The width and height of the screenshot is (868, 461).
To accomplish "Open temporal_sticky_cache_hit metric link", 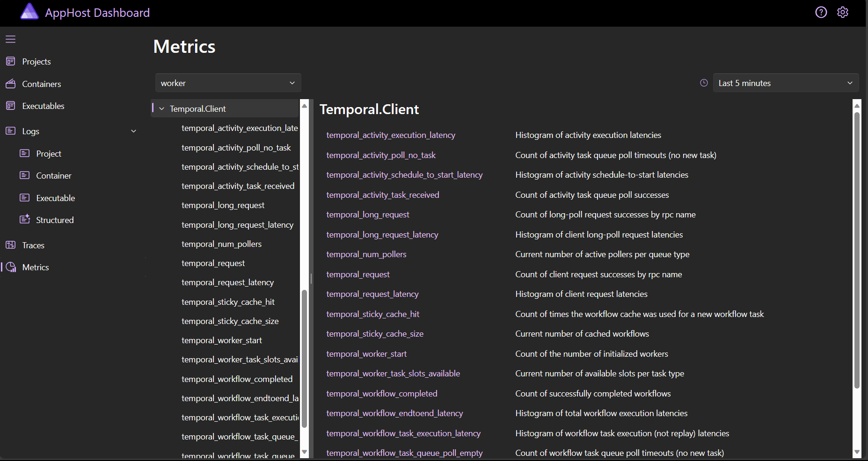I will click(x=373, y=314).
